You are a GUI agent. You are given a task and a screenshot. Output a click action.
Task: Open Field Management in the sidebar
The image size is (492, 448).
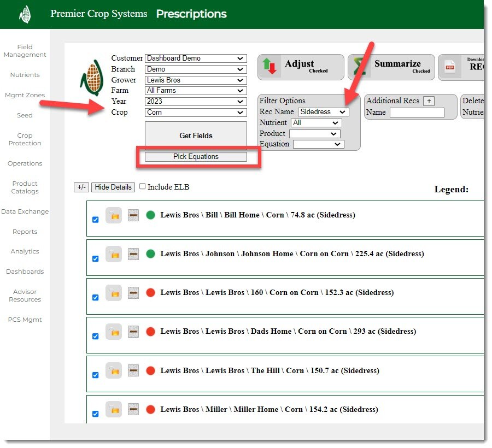[x=25, y=51]
